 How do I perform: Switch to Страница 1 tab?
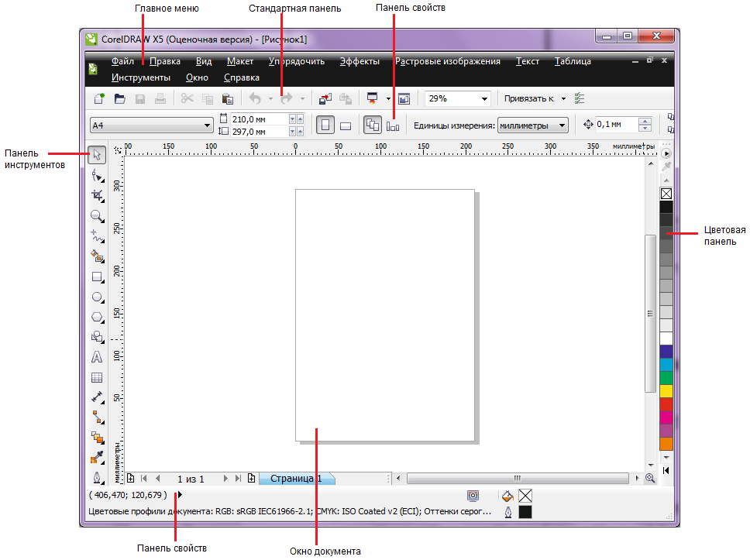297,478
